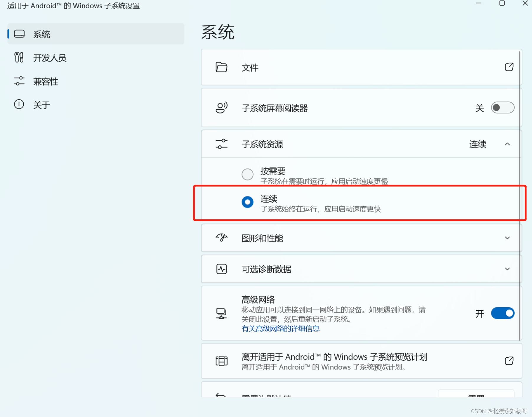
Task: Toggle the 子系统屏幕阅读器 switch
Action: pos(503,108)
